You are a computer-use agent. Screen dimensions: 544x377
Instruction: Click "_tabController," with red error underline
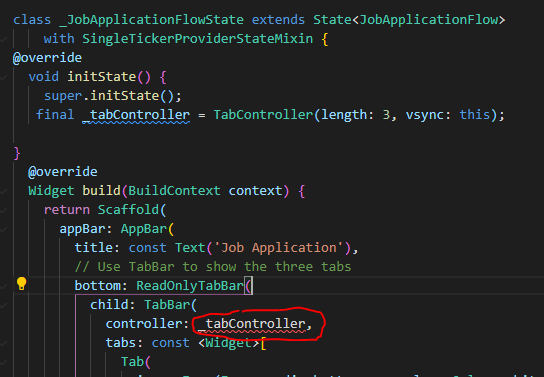255,324
